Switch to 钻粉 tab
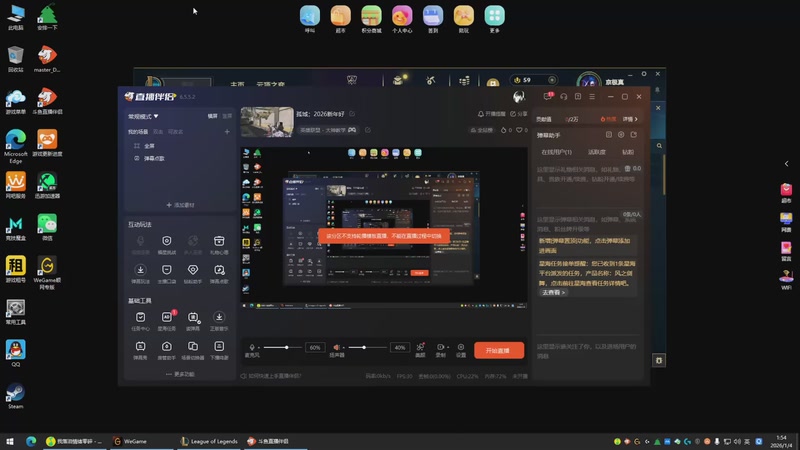Image resolution: width=800 pixels, height=450 pixels. (x=628, y=152)
